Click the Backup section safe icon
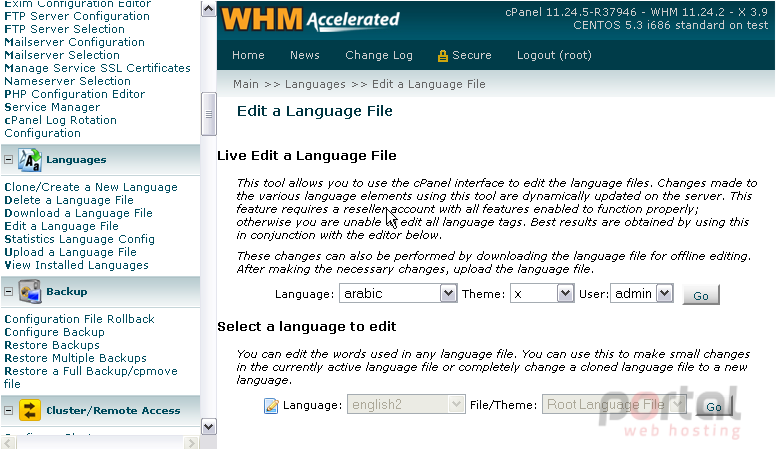Viewport: 776px width, 450px height. point(30,292)
